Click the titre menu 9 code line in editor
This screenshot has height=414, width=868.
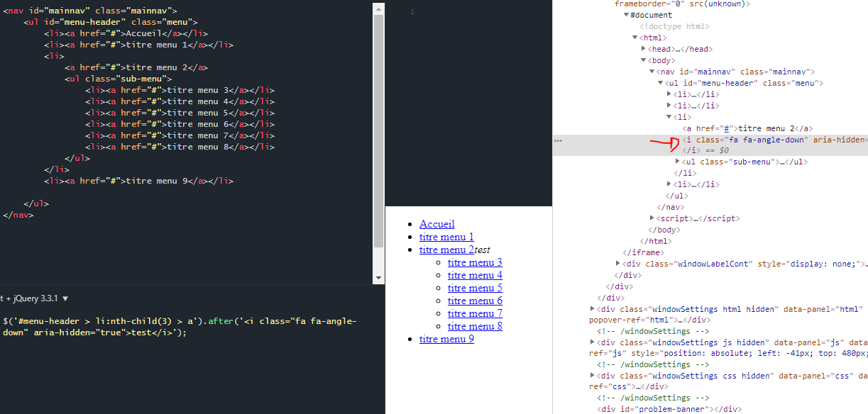coord(138,181)
